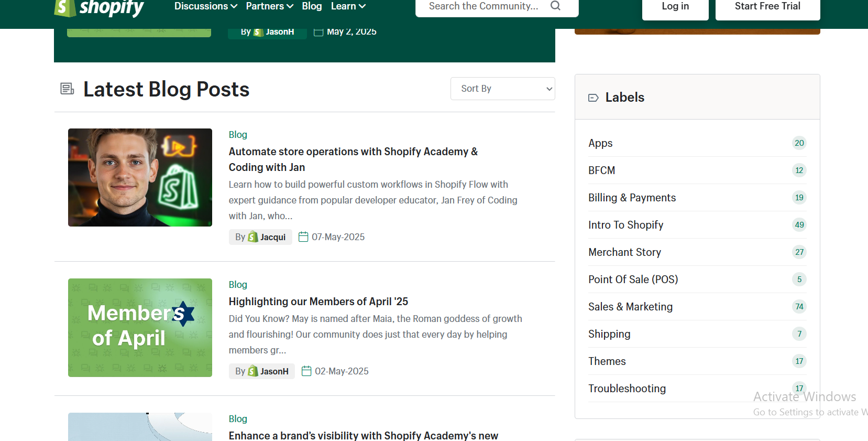Open the Blog nav item
This screenshot has width=868, height=441.
coord(312,6)
